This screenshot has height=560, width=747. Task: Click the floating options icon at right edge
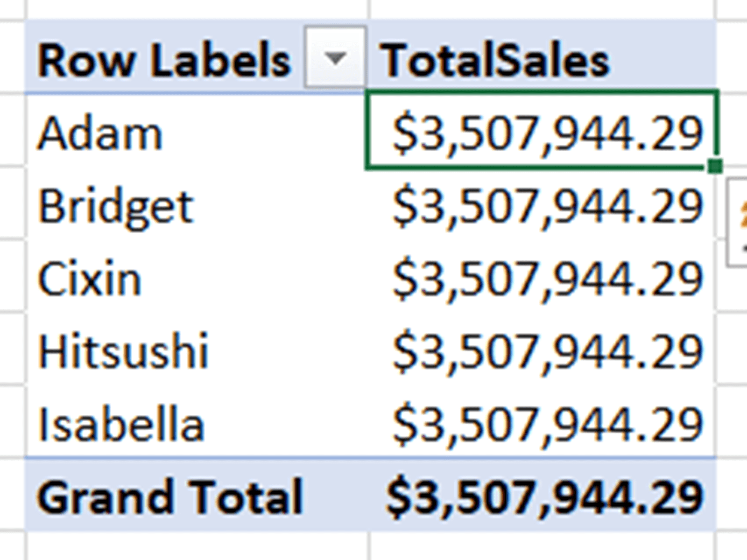(739, 222)
